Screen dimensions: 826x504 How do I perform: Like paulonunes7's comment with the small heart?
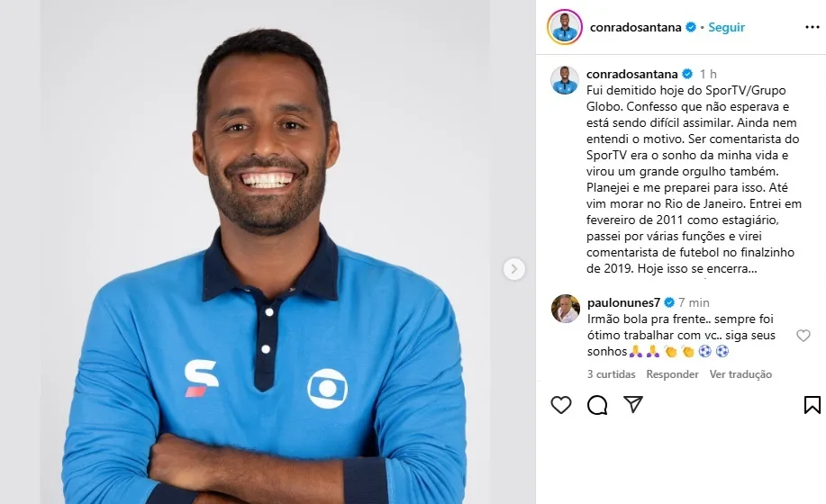pyautogui.click(x=803, y=336)
